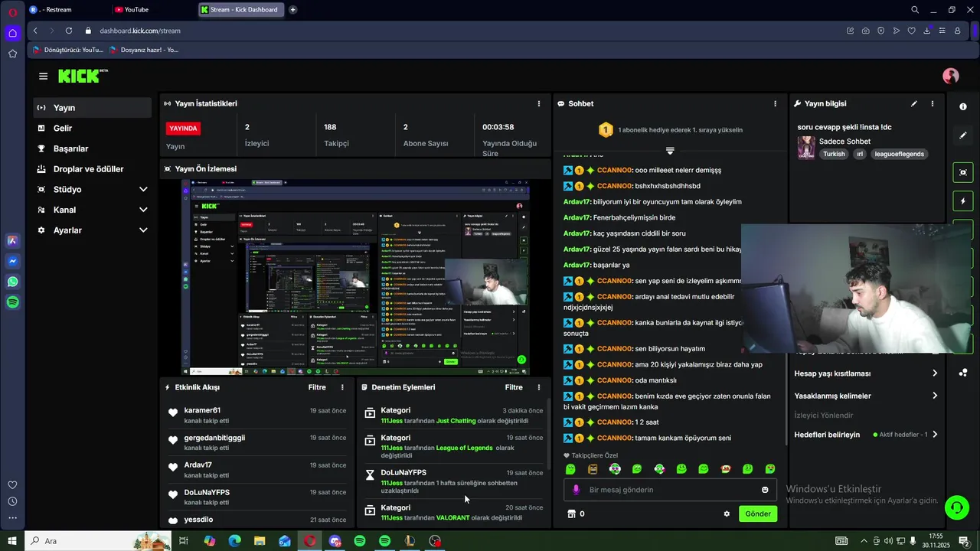980x551 pixels.
Task: Open Etkinlik Akışı options menu
Action: click(342, 387)
